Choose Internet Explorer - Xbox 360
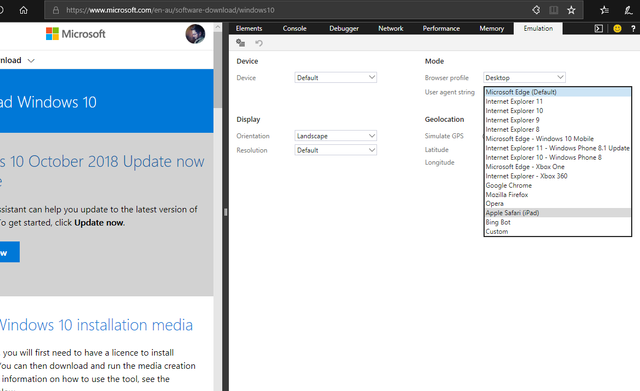The width and height of the screenshot is (640, 391). click(558, 176)
